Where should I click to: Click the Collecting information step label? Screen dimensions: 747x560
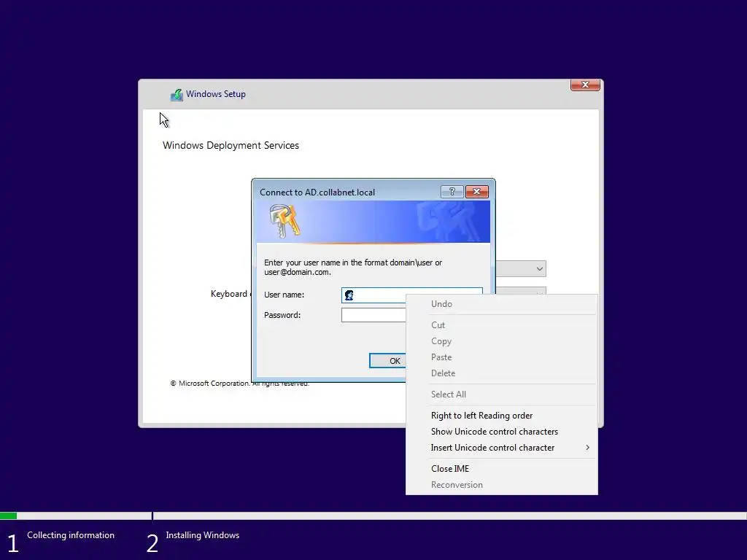(71, 535)
